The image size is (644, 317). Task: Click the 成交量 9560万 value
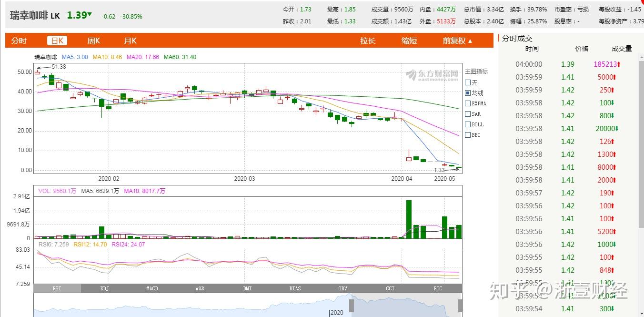click(404, 9)
